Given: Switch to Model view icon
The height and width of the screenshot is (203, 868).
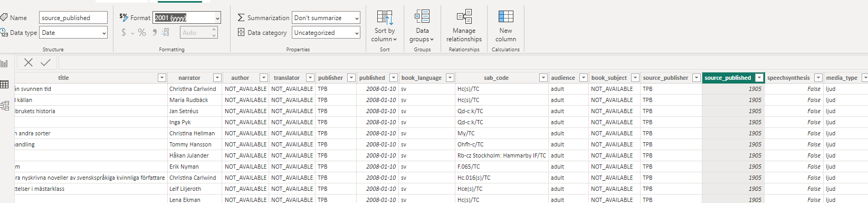Looking at the screenshot, I should [5, 106].
